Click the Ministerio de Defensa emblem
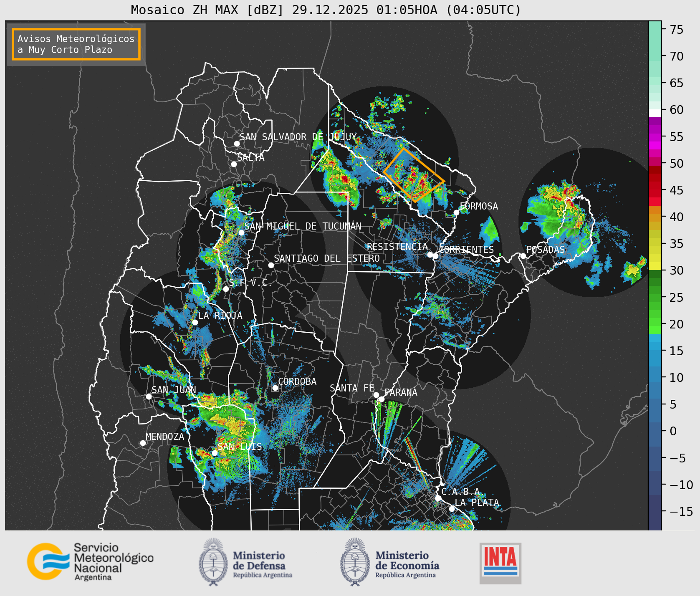The width and height of the screenshot is (700, 596). [x=213, y=562]
